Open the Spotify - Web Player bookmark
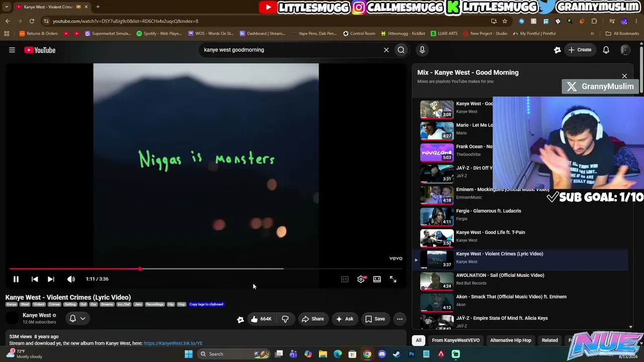 pos(159,34)
